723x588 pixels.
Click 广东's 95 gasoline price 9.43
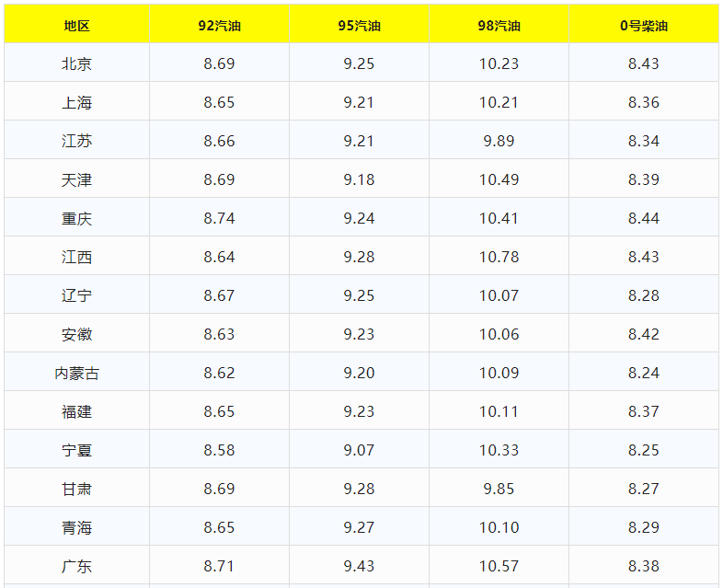click(x=359, y=567)
